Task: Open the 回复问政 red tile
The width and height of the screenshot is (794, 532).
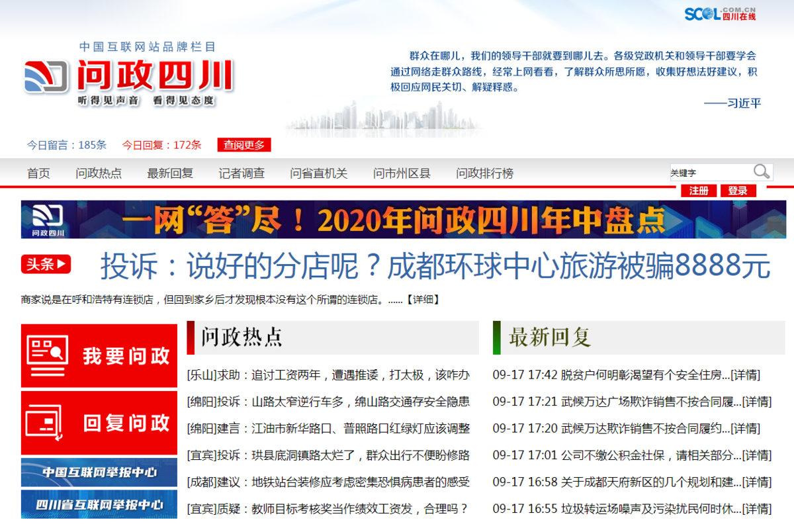Action: (x=99, y=423)
